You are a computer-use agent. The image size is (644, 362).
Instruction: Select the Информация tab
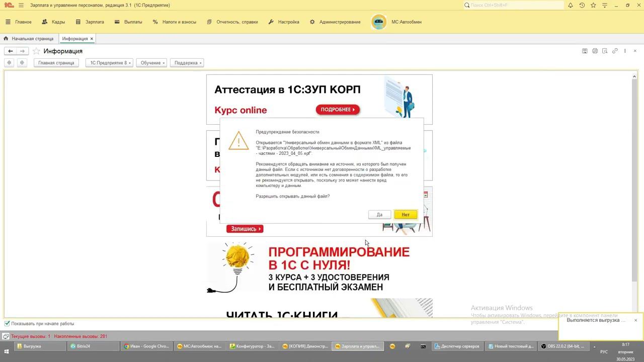tap(75, 39)
